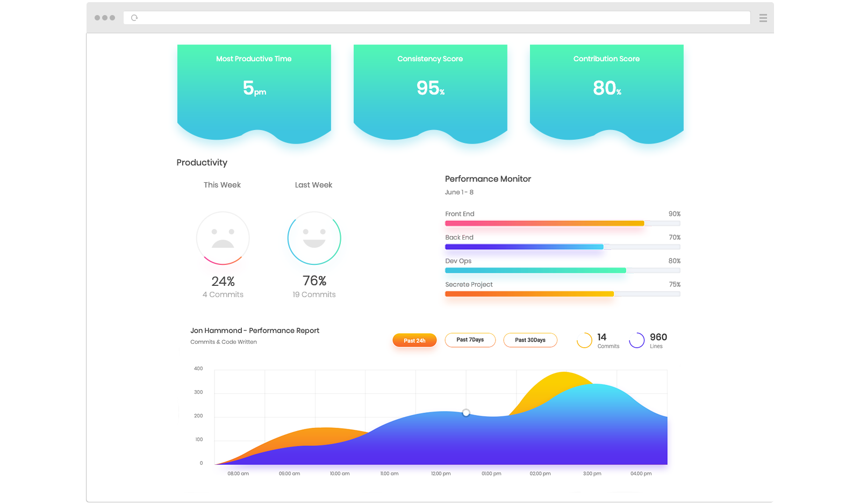
Task: Click the happy face icon under Last Week
Action: [314, 237]
